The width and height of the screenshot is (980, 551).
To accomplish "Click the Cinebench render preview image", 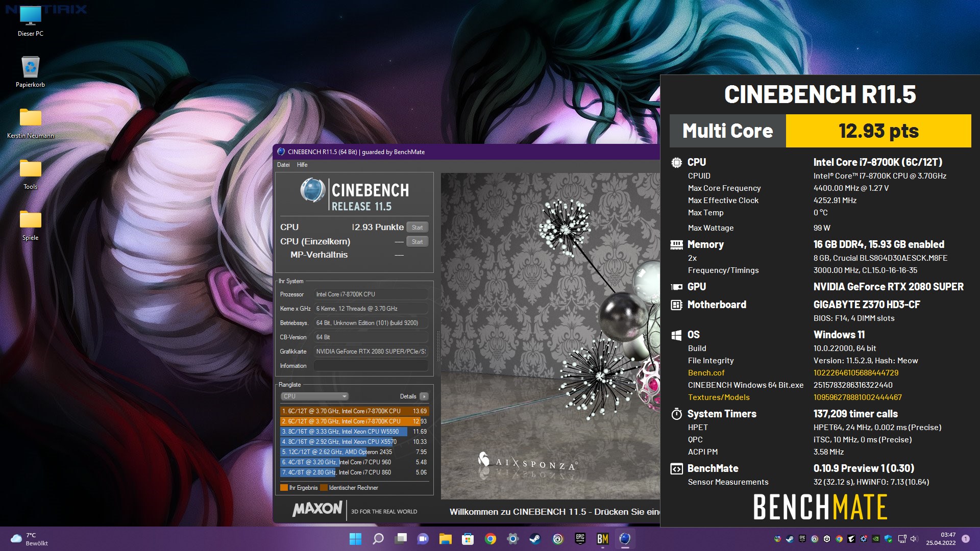I will coord(550,336).
